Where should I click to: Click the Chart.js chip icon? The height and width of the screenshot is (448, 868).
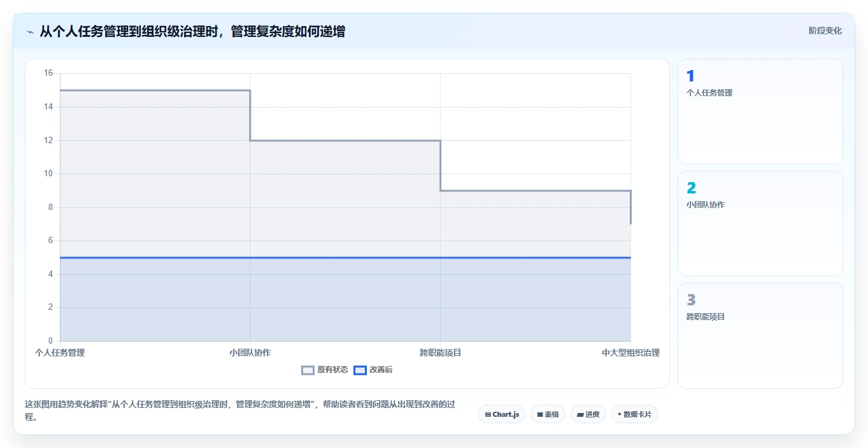[488, 414]
